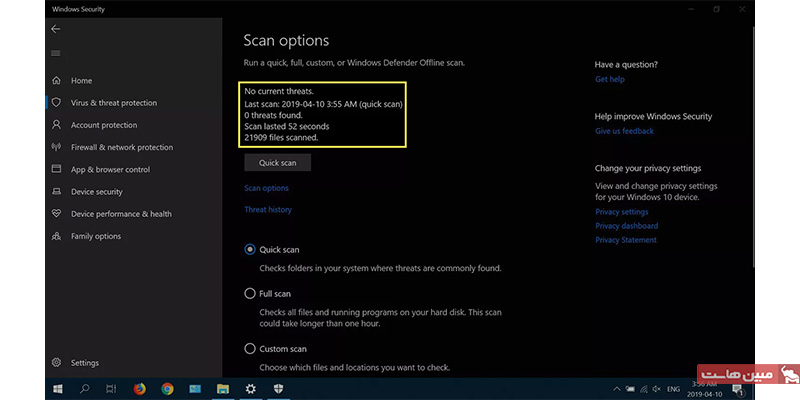
Task: Click the Settings gear icon in sidebar
Action: 56,363
